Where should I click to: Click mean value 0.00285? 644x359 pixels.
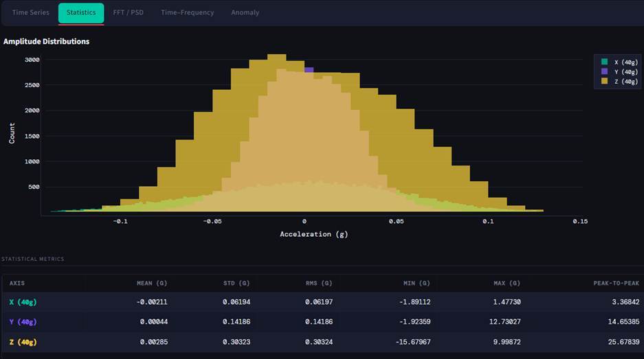(x=154, y=342)
